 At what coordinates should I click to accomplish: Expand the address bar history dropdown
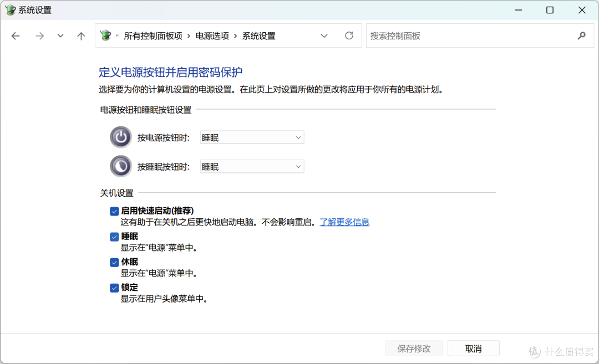click(324, 36)
